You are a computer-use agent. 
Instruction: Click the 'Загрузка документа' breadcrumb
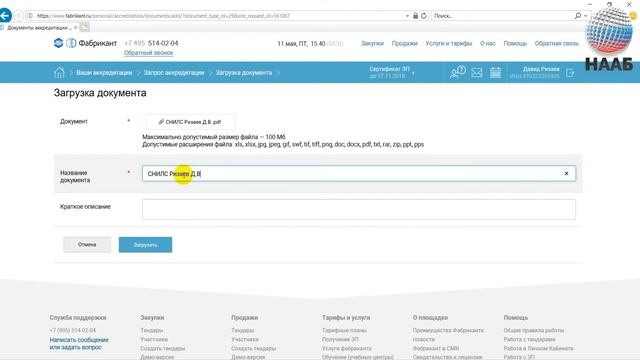coord(244,73)
